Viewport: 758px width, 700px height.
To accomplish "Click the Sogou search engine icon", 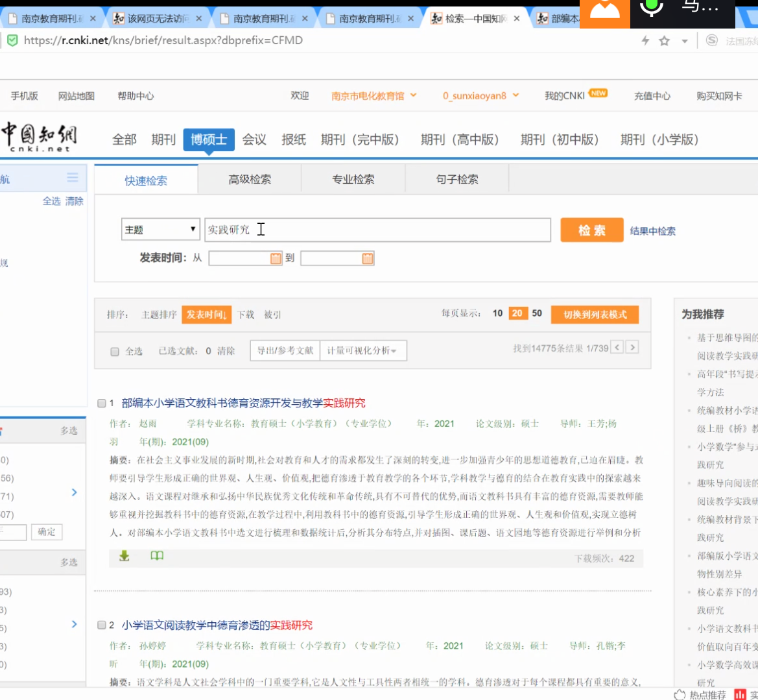I will [x=711, y=41].
